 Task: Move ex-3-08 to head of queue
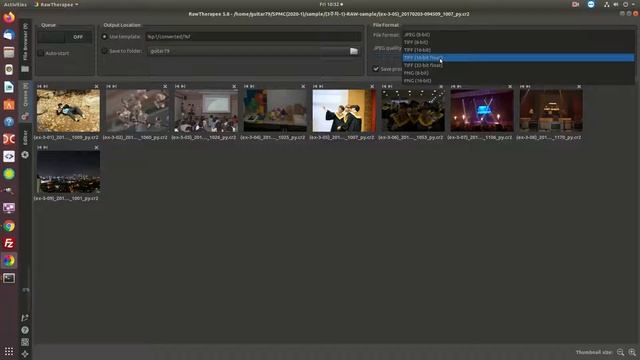pos(522,87)
